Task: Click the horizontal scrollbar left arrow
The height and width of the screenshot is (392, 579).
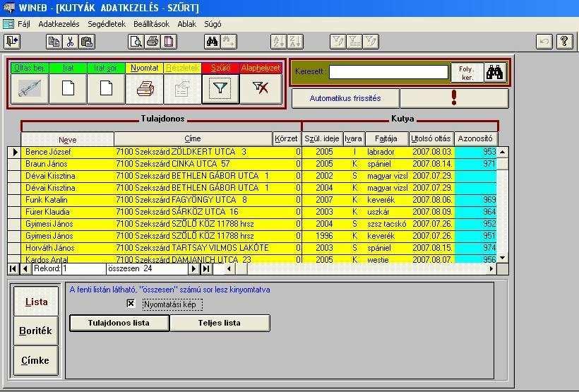Action: point(229,269)
